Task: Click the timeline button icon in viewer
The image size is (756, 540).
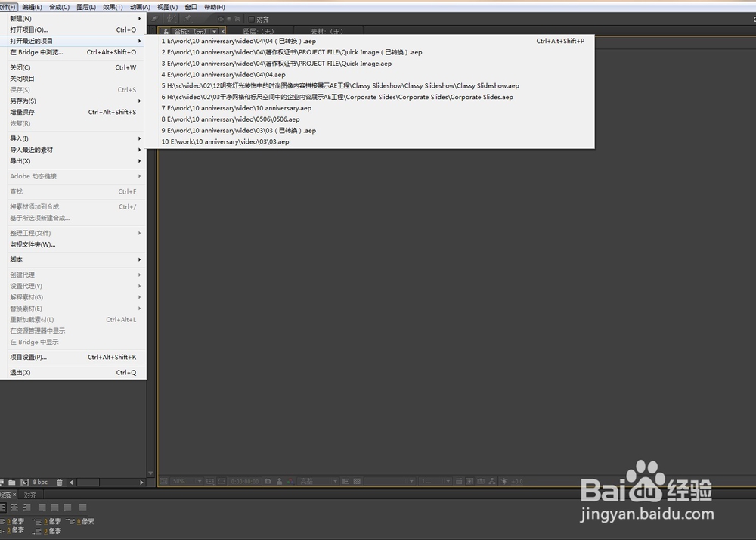Action: coord(481,481)
